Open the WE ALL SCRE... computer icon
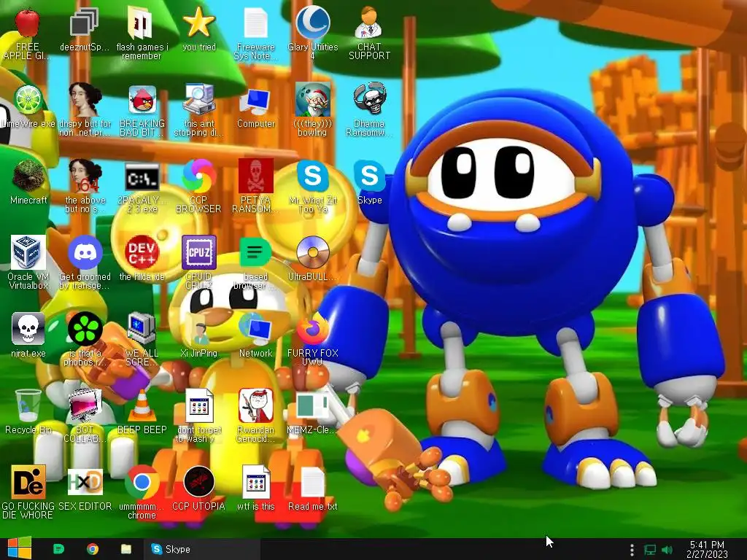This screenshot has width=747, height=560. point(142,330)
